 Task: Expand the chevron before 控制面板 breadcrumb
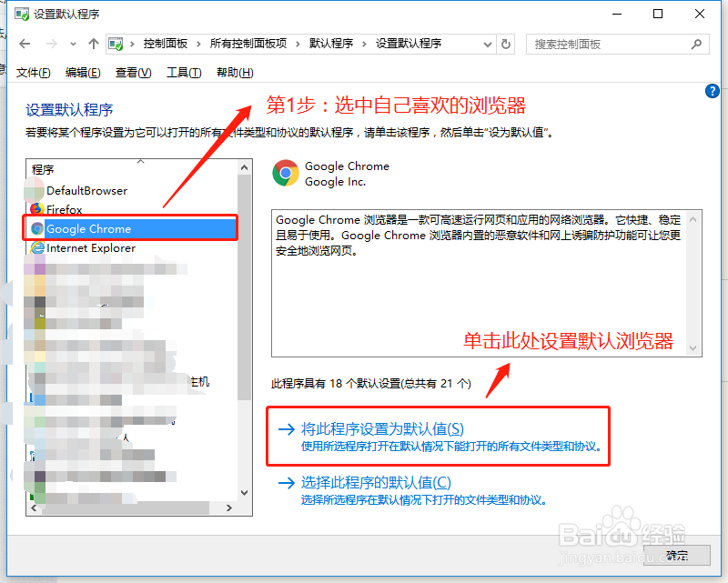[x=132, y=44]
